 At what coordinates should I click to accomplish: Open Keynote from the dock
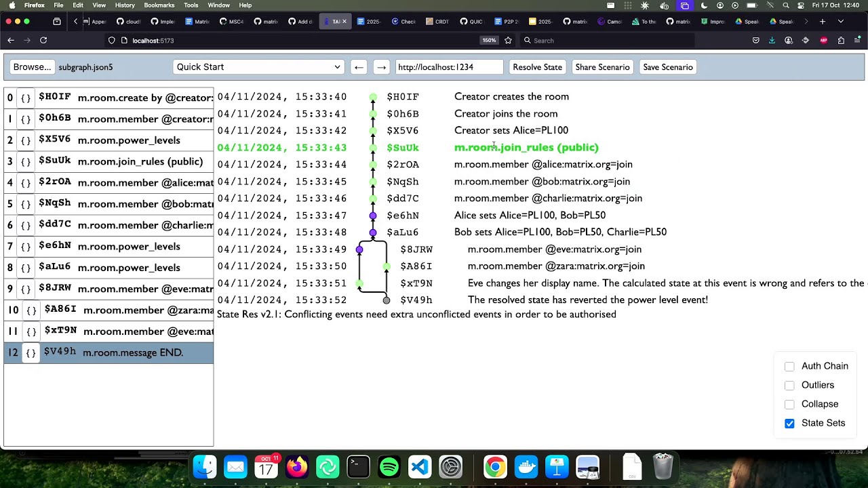pos(557,467)
